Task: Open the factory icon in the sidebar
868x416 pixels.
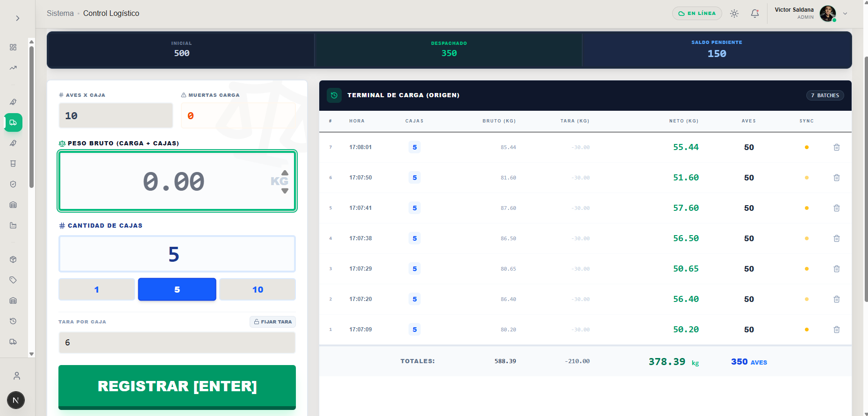Action: point(13,225)
